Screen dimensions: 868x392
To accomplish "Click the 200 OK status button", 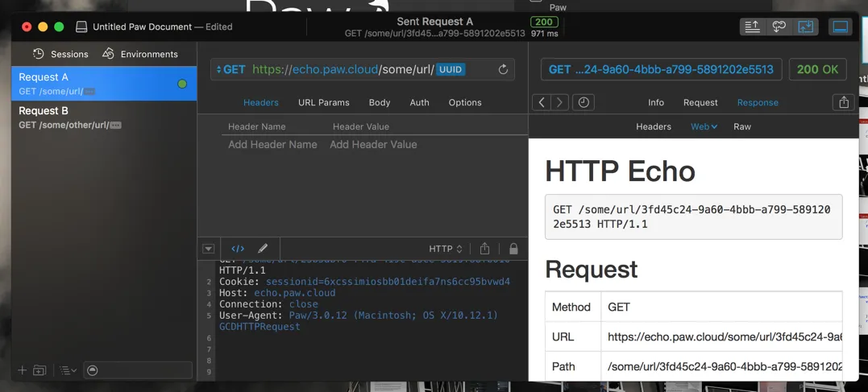I will point(817,70).
